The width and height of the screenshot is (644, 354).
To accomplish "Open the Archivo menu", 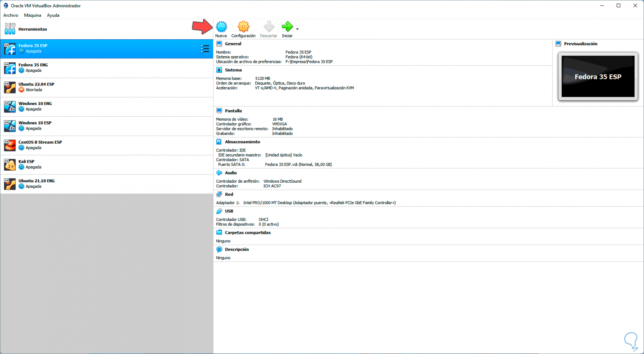I will 11,15.
